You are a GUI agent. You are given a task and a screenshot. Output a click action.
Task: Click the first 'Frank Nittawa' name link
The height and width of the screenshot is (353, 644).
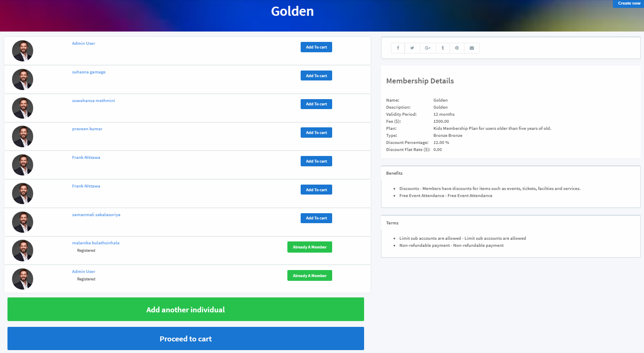(86, 158)
